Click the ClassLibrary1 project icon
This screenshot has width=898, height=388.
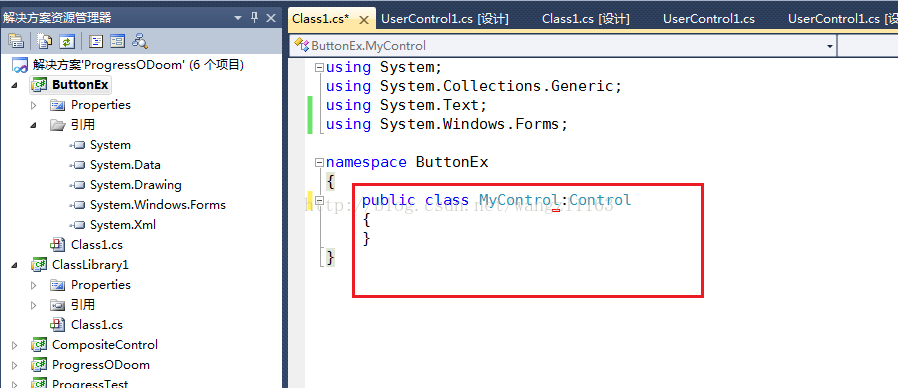[39, 265]
